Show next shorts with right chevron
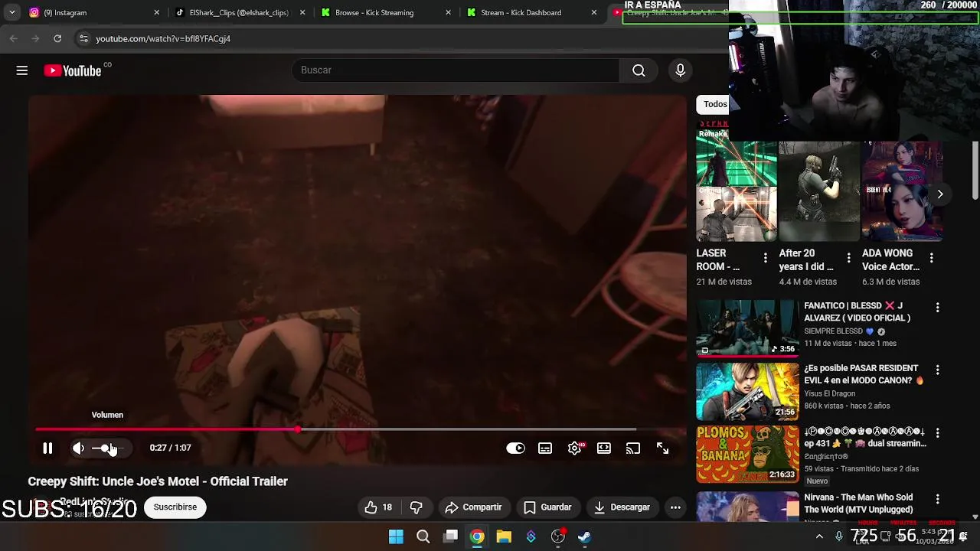 coord(940,194)
